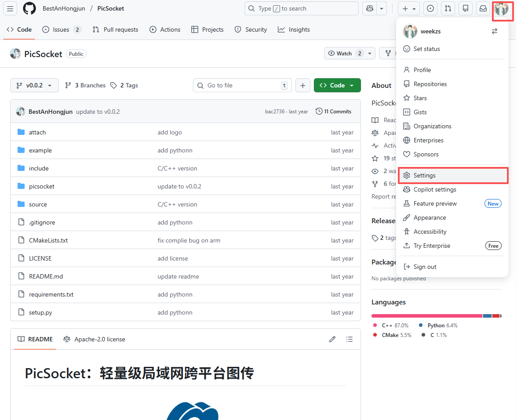517x420 pixels.
Task: Open the hamburger navigation menu
Action: (x=10, y=8)
